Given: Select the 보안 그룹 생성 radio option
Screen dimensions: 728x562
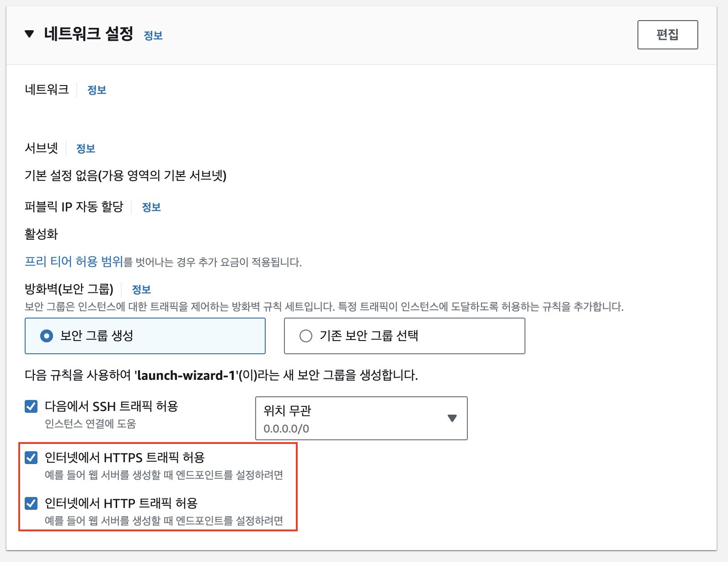Looking at the screenshot, I should click(x=145, y=336).
